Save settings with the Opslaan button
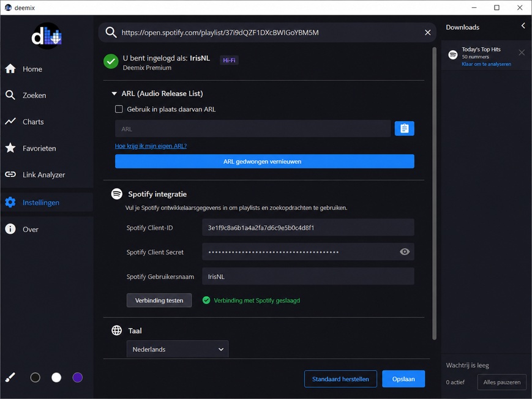 pyautogui.click(x=403, y=379)
